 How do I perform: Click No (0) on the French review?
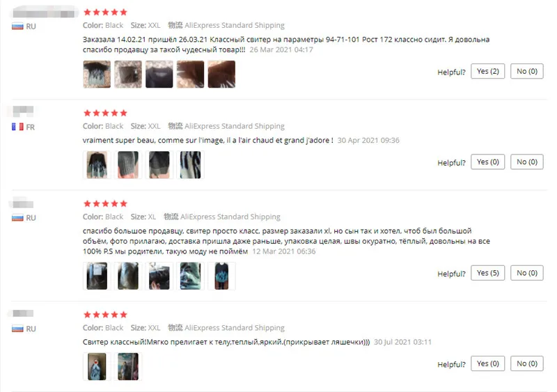tap(526, 162)
